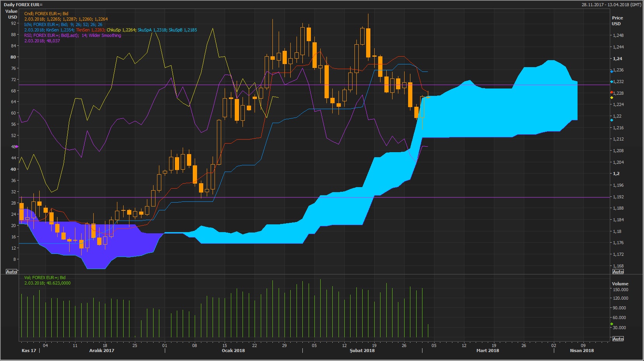The image size is (644, 361).
Task: Click the volume value 2.03.2018; 40.623,0000
Action: (x=47, y=283)
